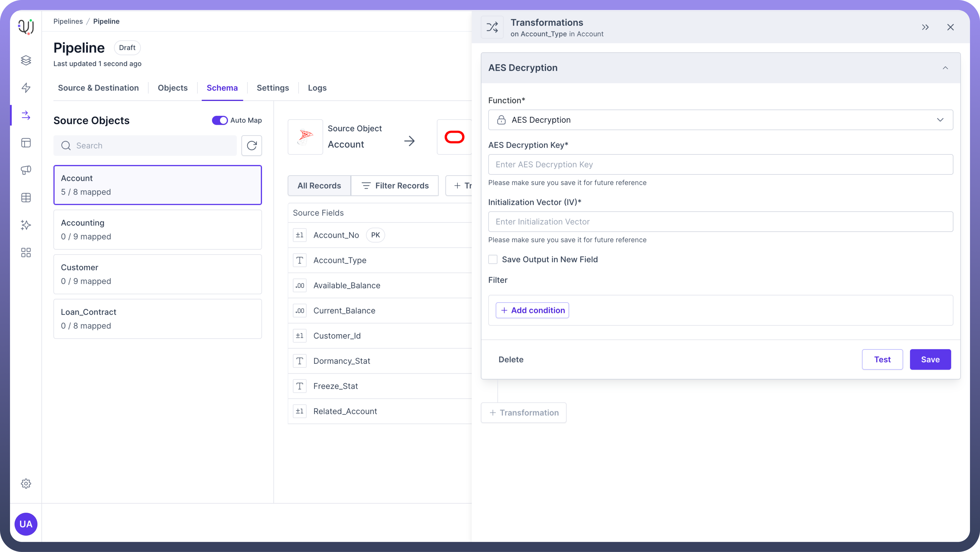Switch to the Settings tab
The height and width of the screenshot is (552, 980).
coord(272,88)
